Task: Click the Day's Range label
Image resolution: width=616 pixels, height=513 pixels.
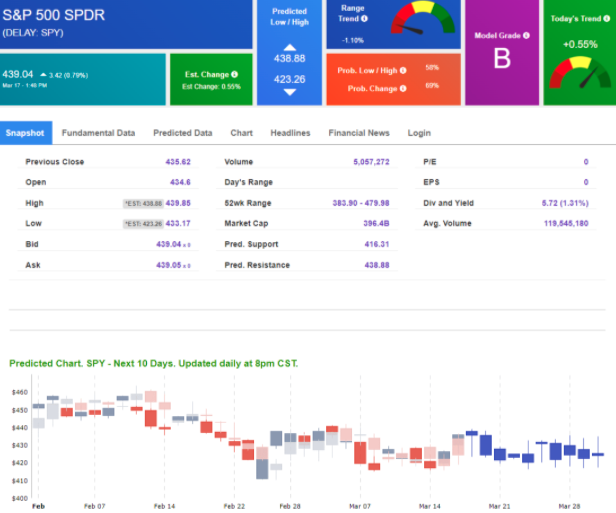Action: tap(249, 182)
